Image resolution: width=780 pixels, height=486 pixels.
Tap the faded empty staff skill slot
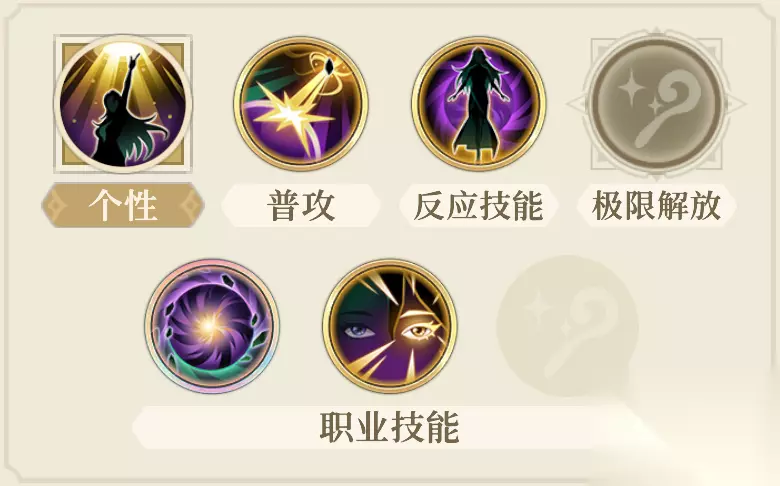tap(568, 326)
